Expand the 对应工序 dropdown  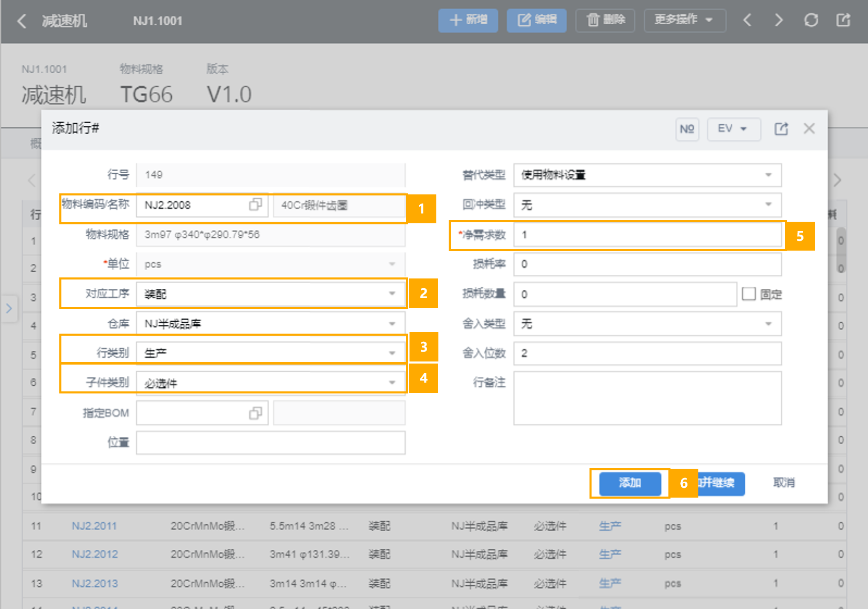[x=392, y=293]
